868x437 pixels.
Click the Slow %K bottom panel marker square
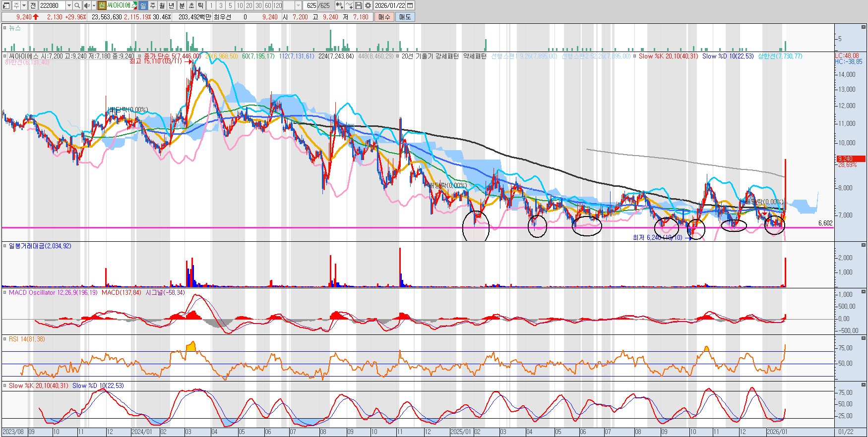point(5,385)
